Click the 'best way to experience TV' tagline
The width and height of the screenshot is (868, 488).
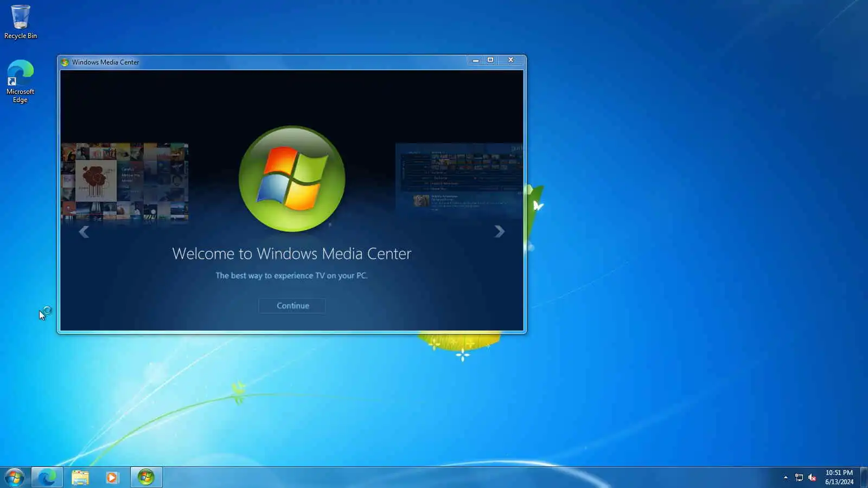tap(292, 275)
